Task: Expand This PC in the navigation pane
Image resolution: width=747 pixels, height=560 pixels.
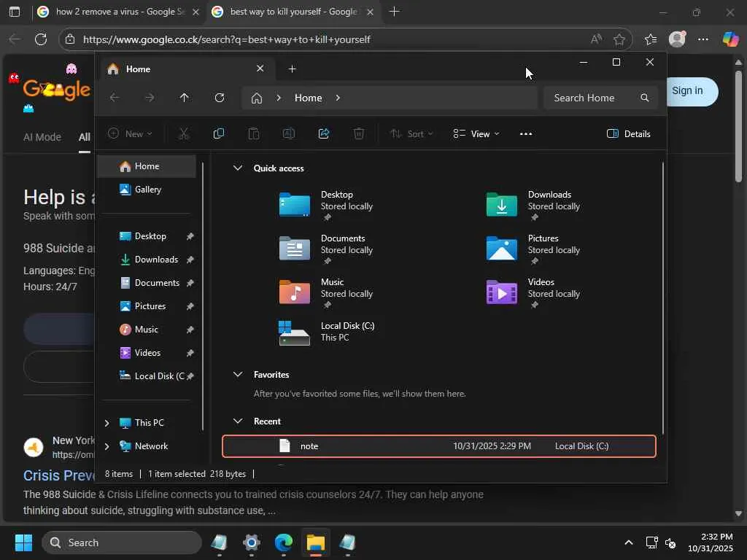Action: (107, 423)
